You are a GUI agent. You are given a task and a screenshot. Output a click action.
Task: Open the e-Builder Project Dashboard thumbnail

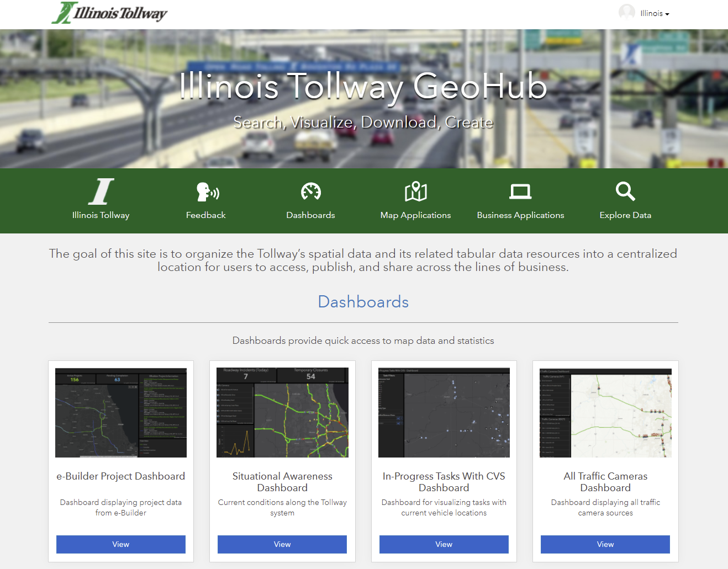click(x=121, y=413)
